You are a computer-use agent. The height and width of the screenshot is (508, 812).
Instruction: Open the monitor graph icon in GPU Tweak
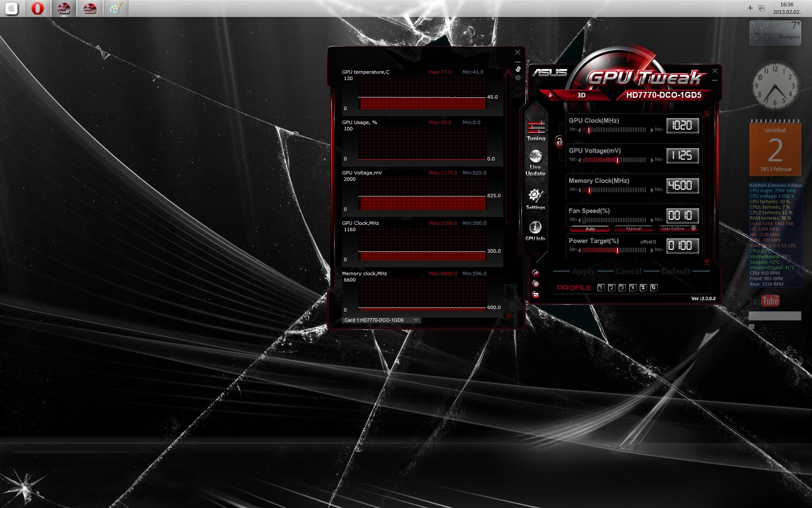point(536,295)
